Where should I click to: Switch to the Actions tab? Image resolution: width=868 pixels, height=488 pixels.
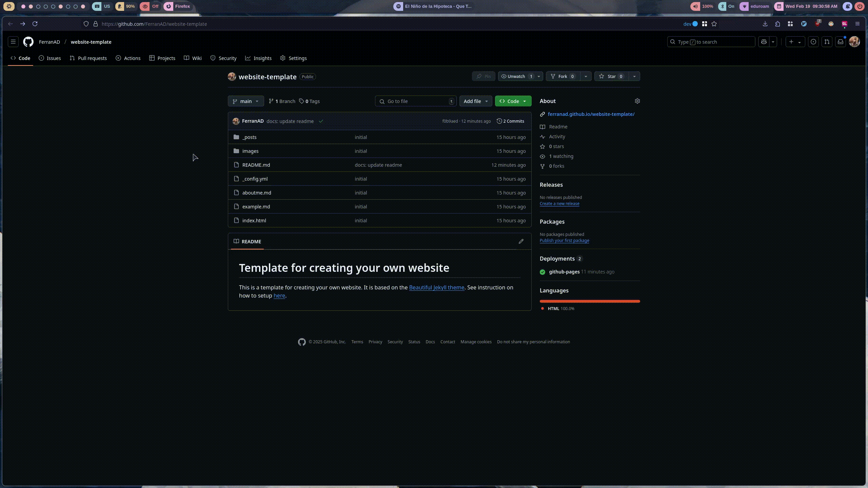pyautogui.click(x=128, y=58)
